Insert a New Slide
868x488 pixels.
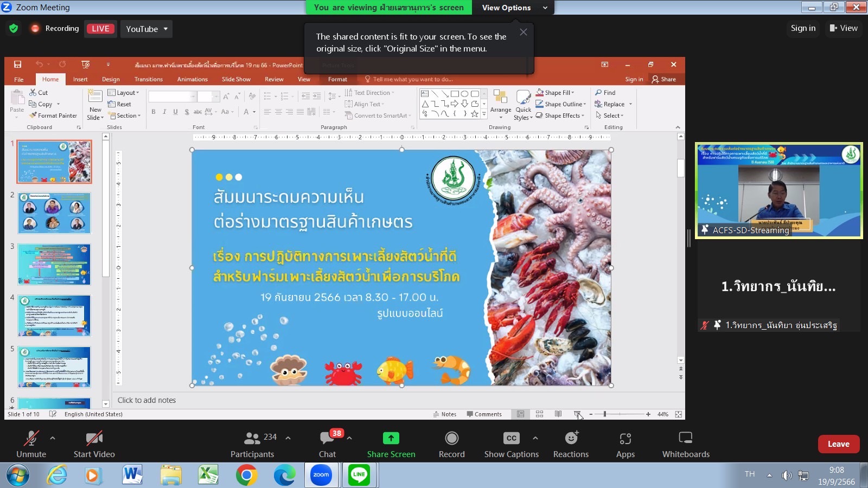point(95,106)
